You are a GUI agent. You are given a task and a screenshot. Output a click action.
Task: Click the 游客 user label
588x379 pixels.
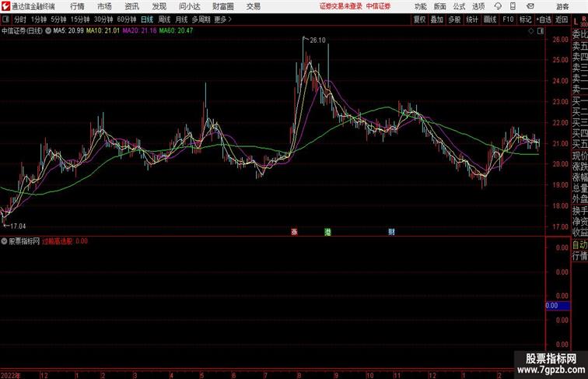(562, 6)
